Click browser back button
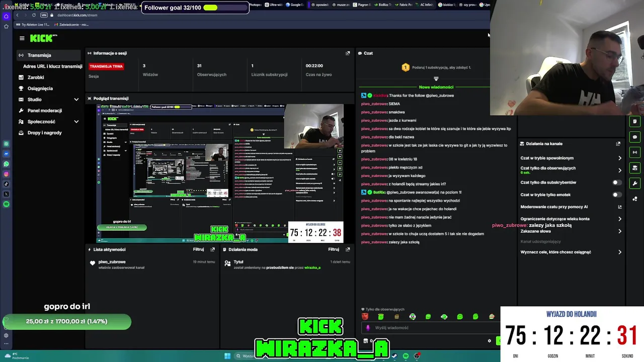This screenshot has height=362, width=644. (17, 15)
